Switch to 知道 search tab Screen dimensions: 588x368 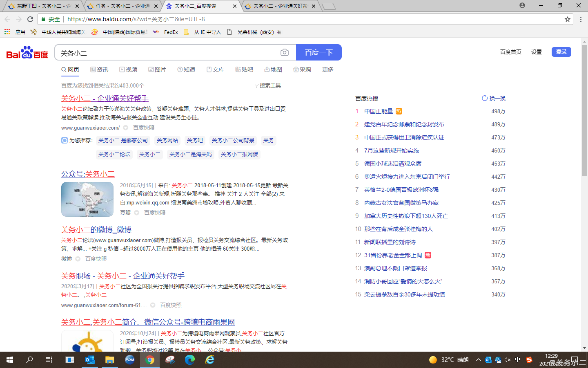point(186,70)
